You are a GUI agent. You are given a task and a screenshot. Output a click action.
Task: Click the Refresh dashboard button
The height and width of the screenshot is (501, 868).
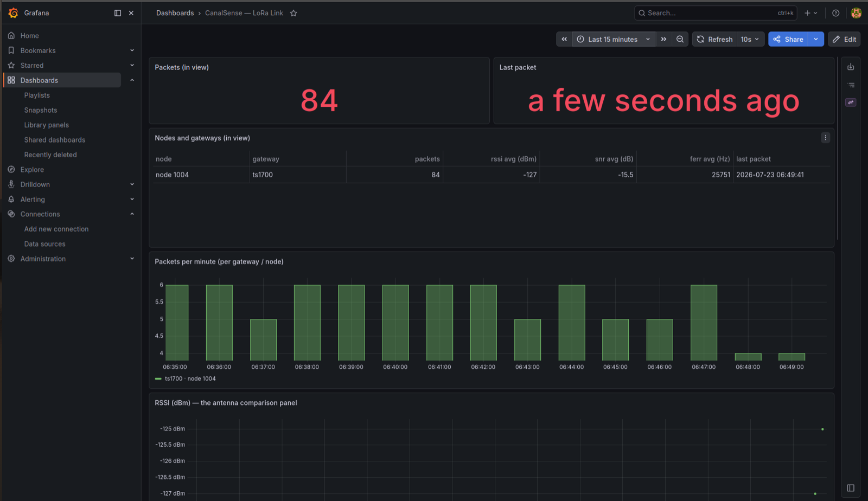[714, 39]
